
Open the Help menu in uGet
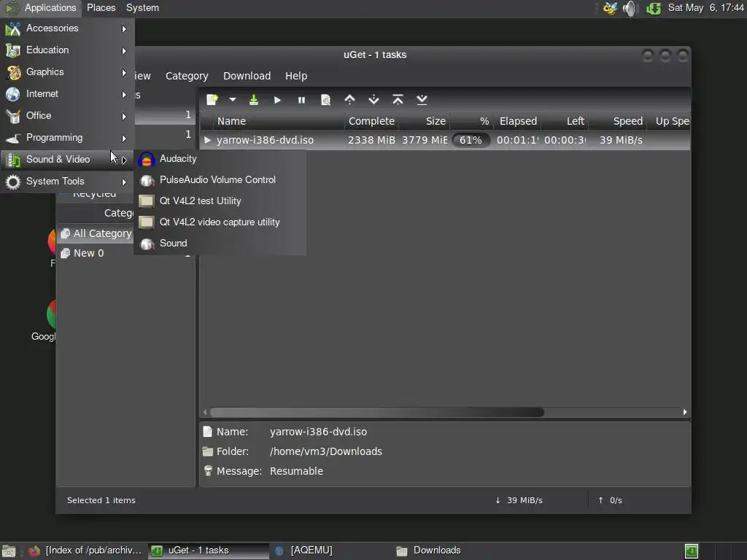pos(296,76)
